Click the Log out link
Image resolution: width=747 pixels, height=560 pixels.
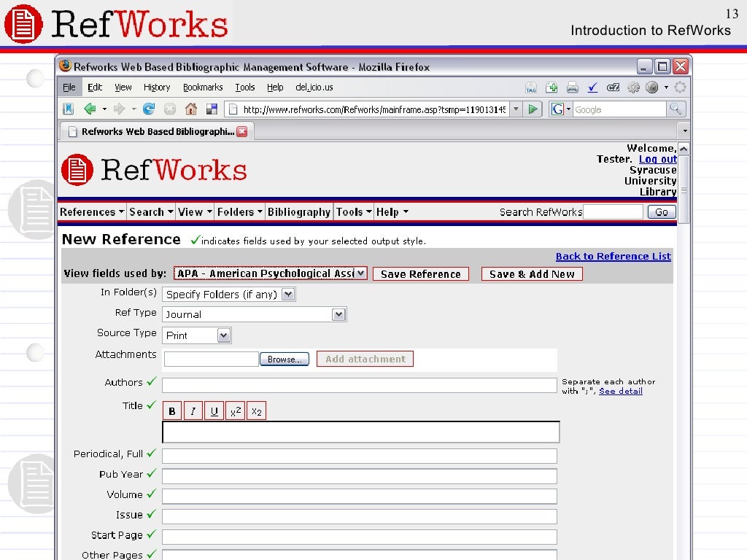(x=658, y=159)
